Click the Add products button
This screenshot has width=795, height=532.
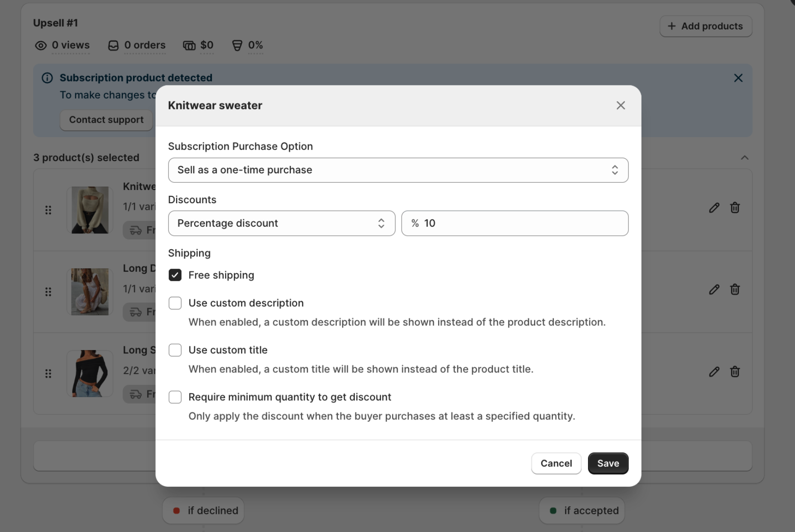coord(705,26)
